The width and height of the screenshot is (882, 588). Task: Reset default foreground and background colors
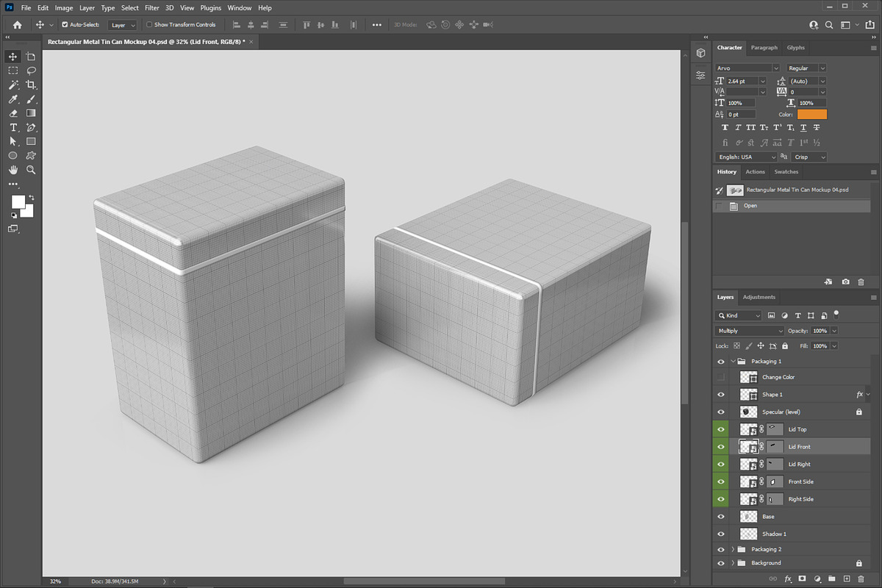point(13,215)
